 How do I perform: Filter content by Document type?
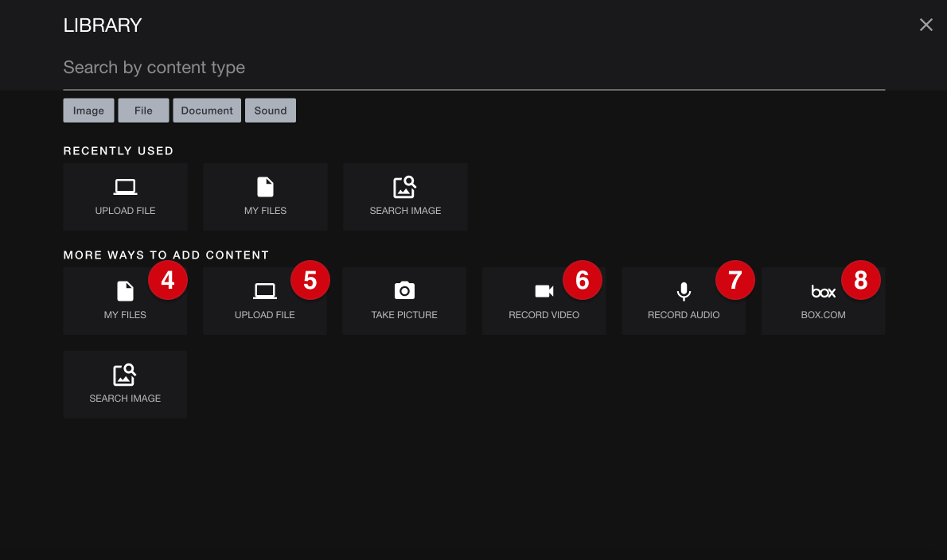pyautogui.click(x=207, y=111)
